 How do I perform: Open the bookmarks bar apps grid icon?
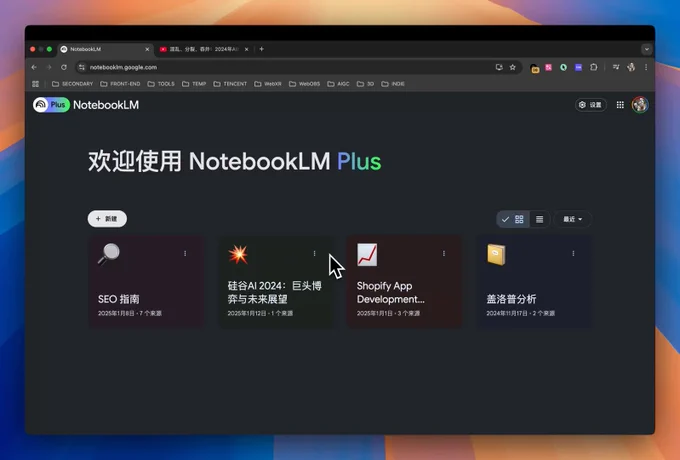pyautogui.click(x=36, y=84)
